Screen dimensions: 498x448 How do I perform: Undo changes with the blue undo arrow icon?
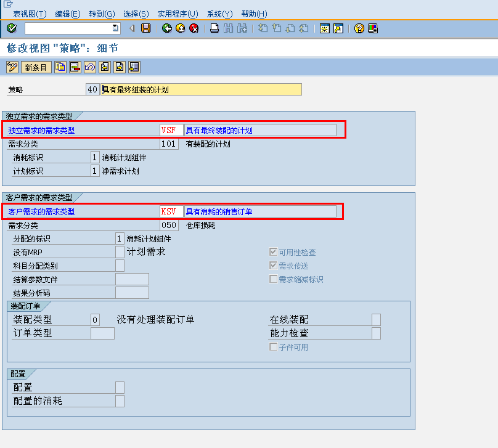(90, 67)
